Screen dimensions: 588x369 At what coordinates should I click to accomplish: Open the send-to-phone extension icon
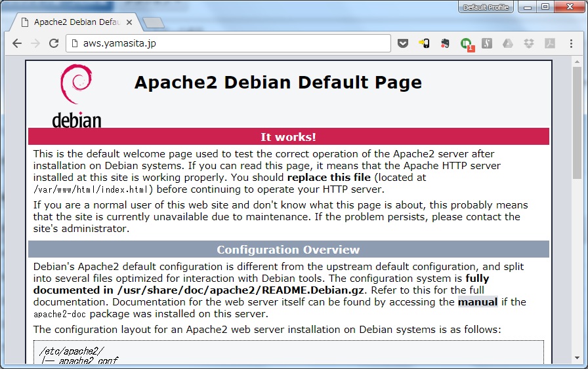pos(424,43)
